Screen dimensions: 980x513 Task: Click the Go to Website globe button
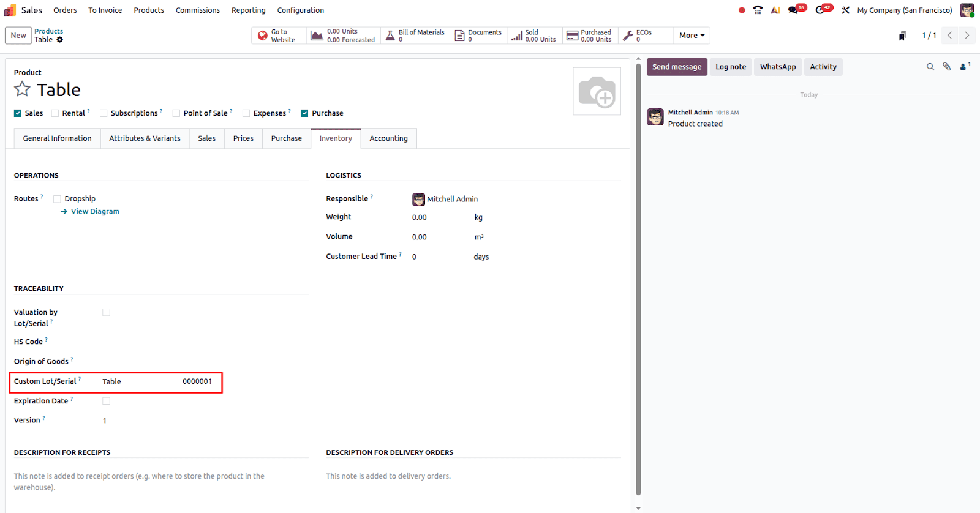278,36
